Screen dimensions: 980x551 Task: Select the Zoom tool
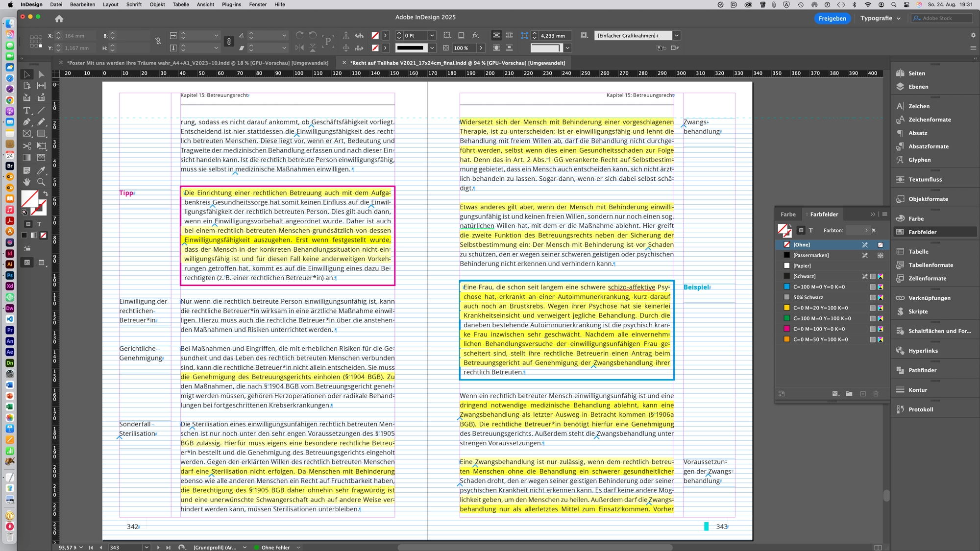point(41,182)
